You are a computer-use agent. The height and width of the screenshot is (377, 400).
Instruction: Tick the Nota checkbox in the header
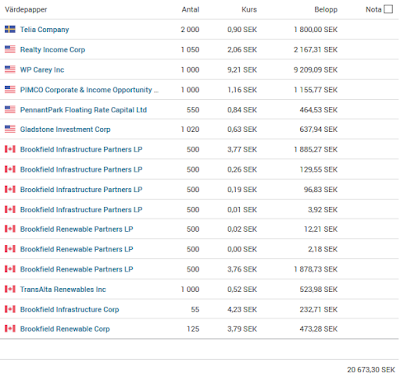pos(388,9)
